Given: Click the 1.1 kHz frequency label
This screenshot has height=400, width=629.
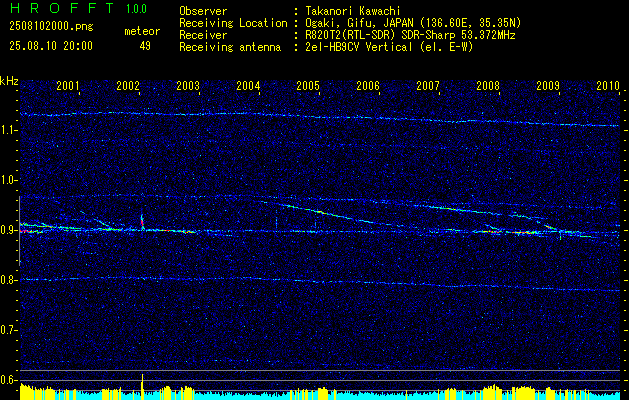Looking at the screenshot, I should (8, 130).
